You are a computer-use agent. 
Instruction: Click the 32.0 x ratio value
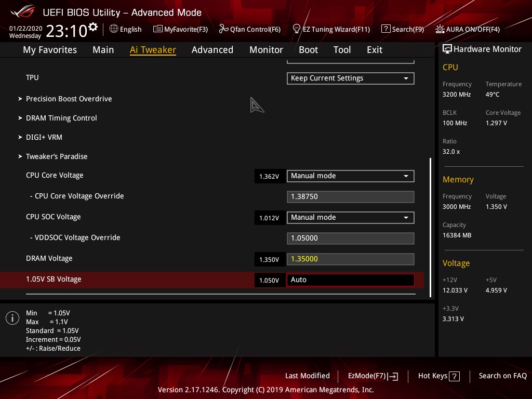pyautogui.click(x=451, y=152)
